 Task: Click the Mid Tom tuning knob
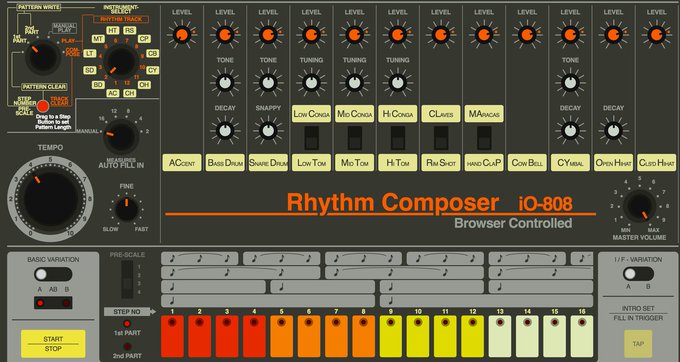[354, 82]
